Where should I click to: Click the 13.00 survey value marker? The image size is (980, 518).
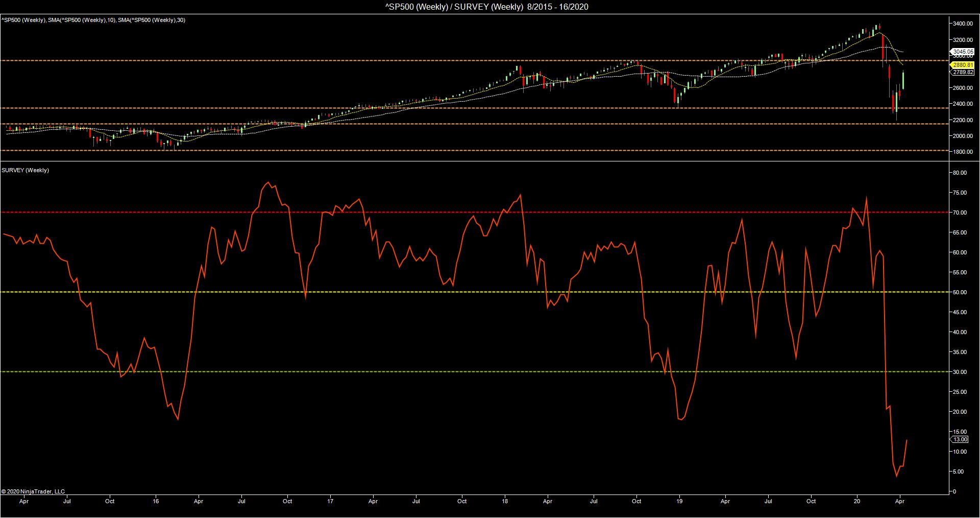(961, 439)
